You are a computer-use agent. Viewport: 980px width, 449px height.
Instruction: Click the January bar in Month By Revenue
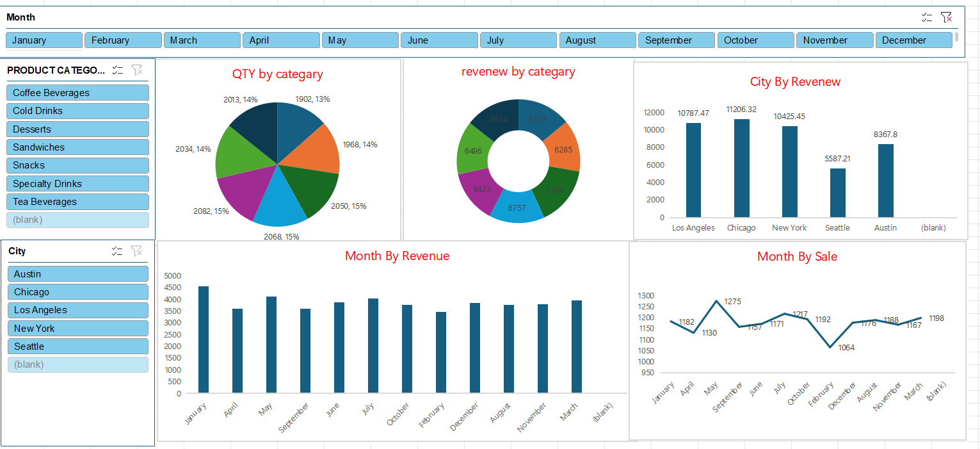[x=204, y=339]
